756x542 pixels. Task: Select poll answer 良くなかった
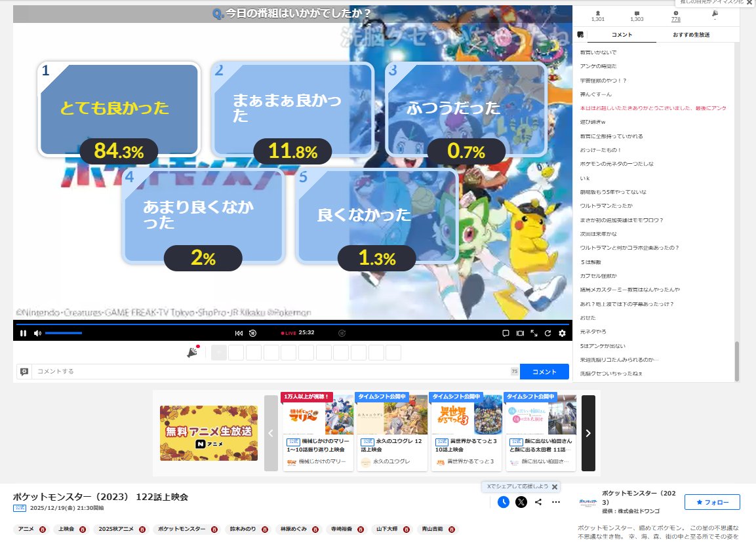pos(376,216)
